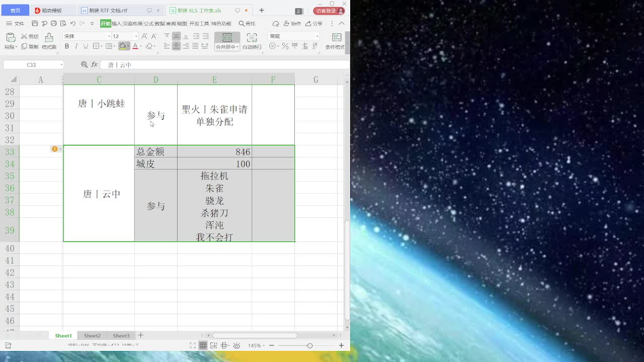The width and height of the screenshot is (644, 362).
Task: Switch to the Insert (插入) ribbon tab
Action: click(117, 24)
